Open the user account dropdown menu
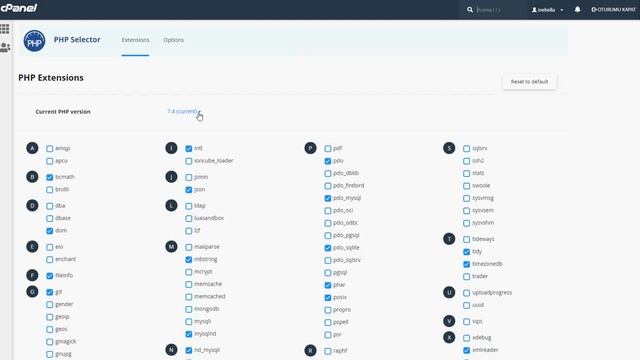Image resolution: width=640 pixels, height=360 pixels. (547, 10)
